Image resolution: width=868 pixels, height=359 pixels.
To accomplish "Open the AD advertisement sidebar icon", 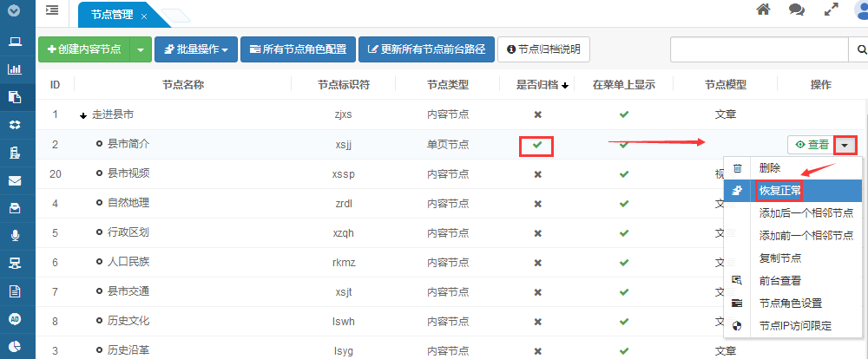I will coord(15,319).
